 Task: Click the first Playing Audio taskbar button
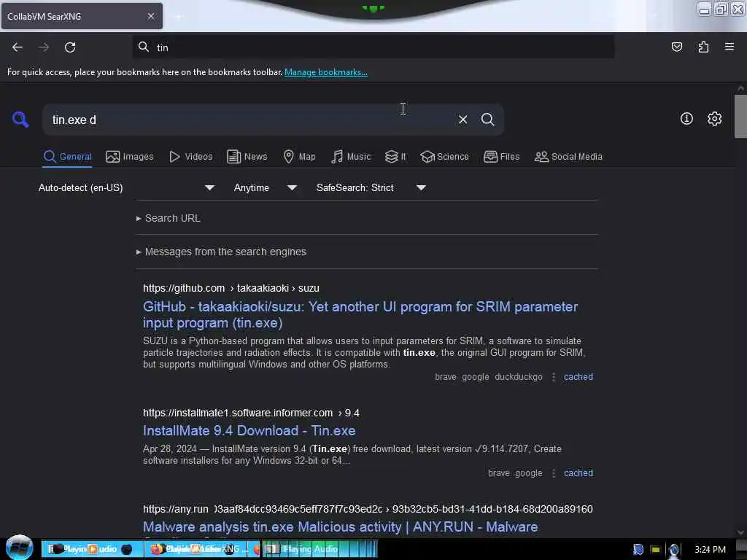pos(93,549)
